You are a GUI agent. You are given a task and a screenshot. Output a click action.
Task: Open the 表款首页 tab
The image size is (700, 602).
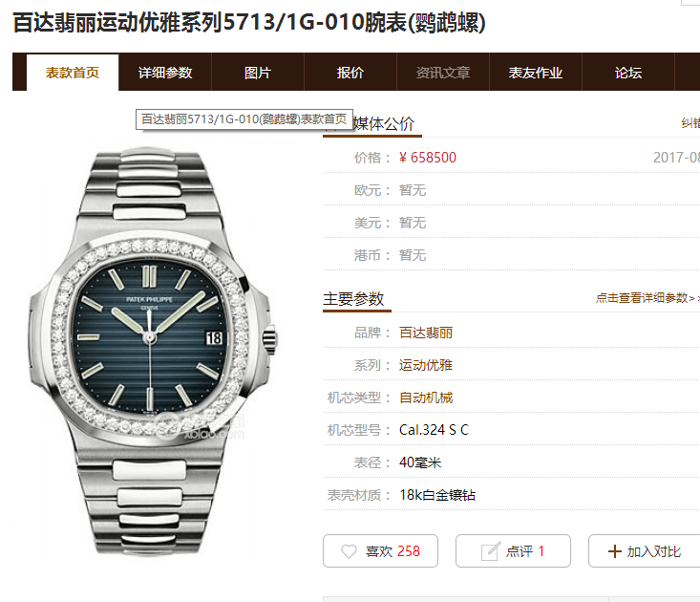click(73, 73)
